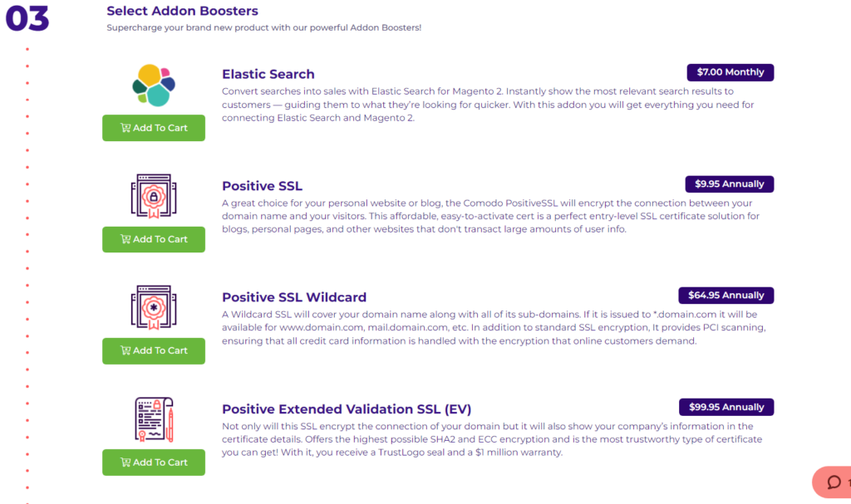Click the $64.95 Annually price badge
This screenshot has width=851, height=504.
click(726, 295)
